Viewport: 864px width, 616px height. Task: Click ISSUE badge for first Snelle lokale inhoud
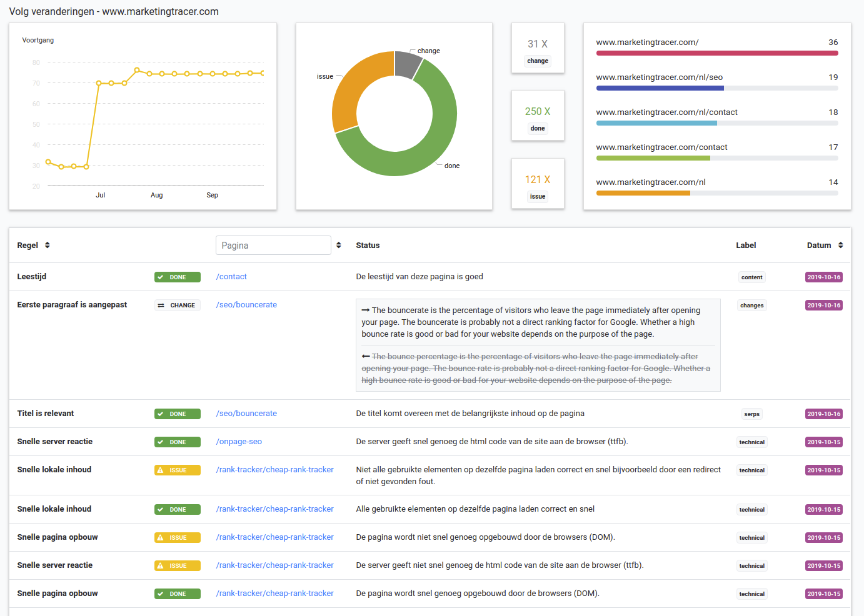point(178,470)
